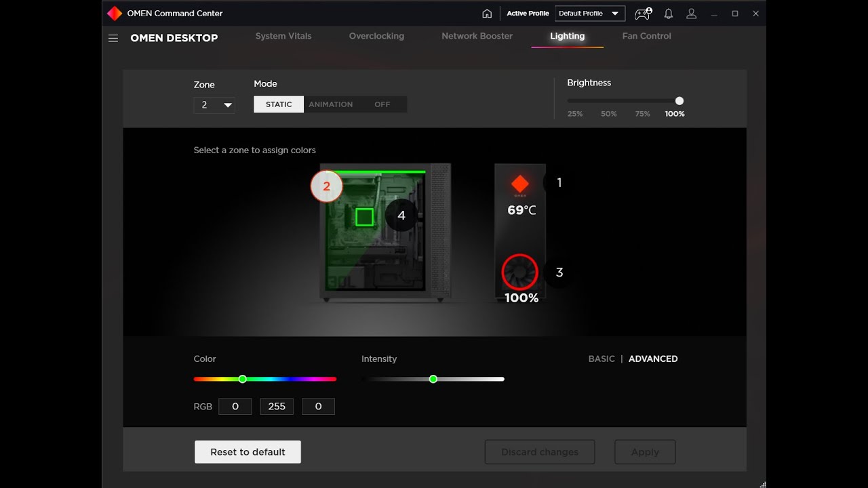Open the hamburger navigation menu
Screen dimensions: 868x488
(x=113, y=38)
